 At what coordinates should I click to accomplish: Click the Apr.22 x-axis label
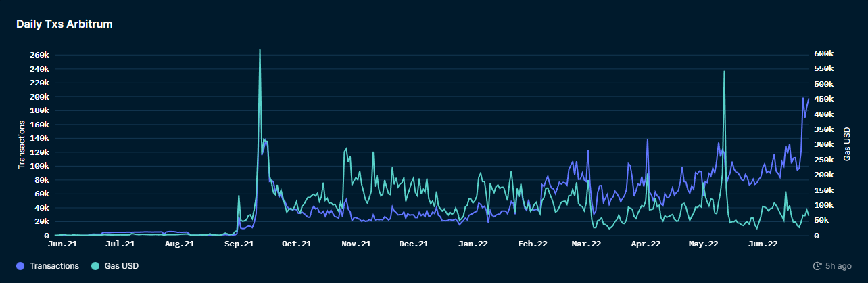tap(646, 244)
